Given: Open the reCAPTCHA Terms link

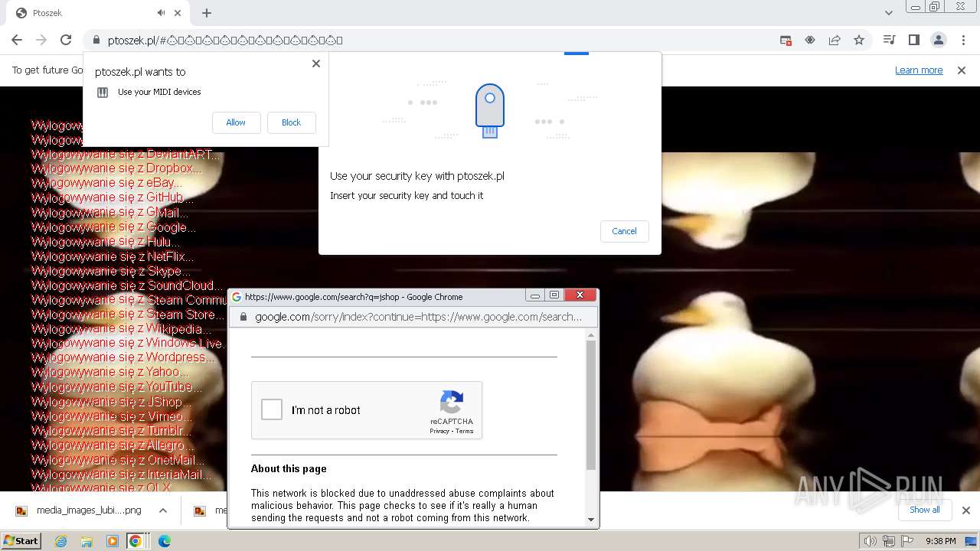Looking at the screenshot, I should pyautogui.click(x=465, y=431).
